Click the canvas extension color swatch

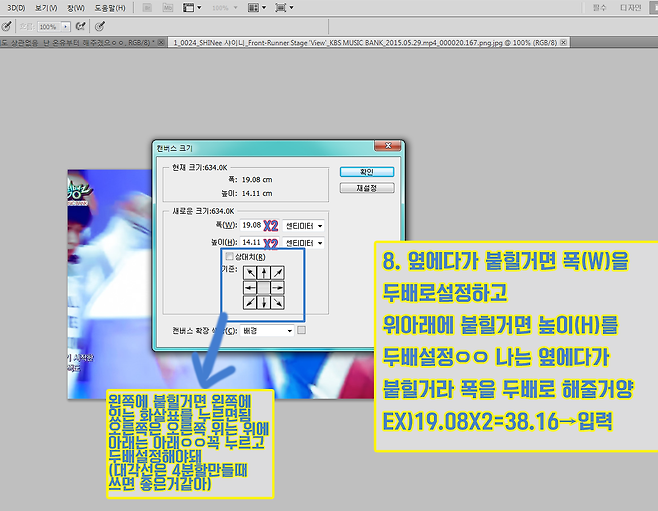[x=302, y=330]
